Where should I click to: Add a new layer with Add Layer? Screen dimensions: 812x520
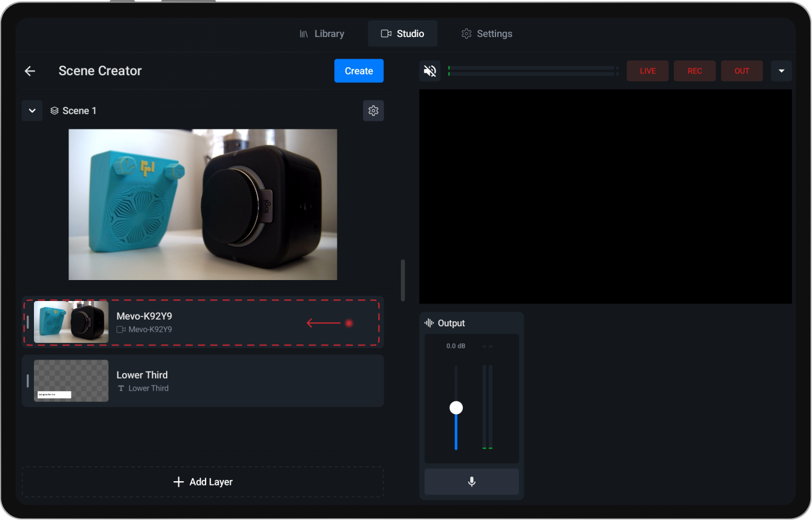coord(202,482)
